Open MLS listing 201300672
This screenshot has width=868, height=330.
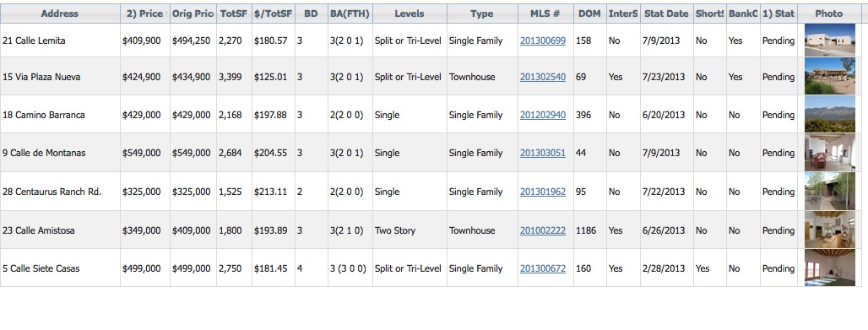click(x=542, y=268)
